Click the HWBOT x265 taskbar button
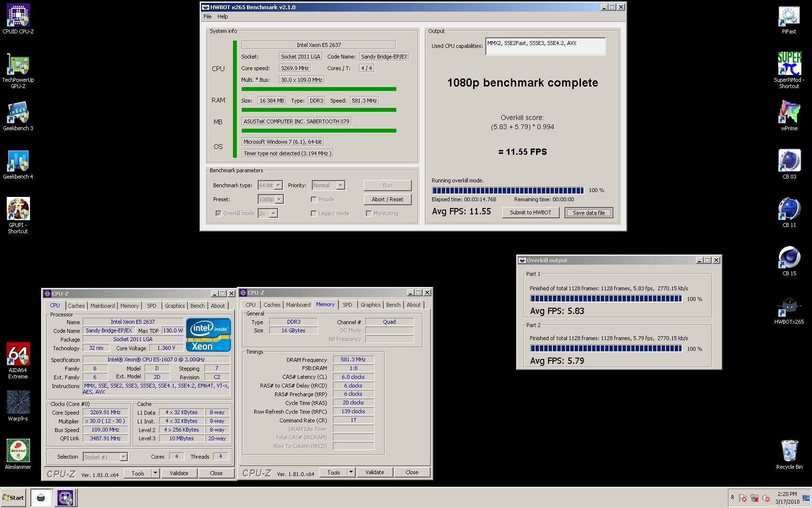This screenshot has width=812, height=508. pyautogui.click(x=41, y=497)
